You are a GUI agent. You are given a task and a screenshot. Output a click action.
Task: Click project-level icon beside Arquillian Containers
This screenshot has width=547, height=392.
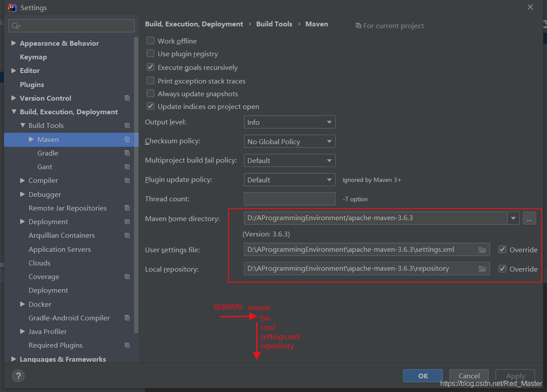click(x=127, y=235)
